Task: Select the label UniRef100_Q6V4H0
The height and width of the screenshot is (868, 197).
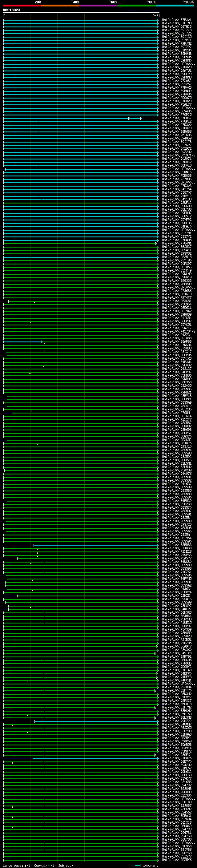Action: 176,111
